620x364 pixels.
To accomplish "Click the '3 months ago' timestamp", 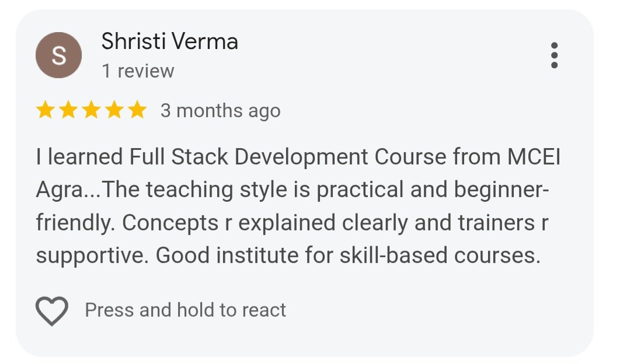I will coord(220,111).
